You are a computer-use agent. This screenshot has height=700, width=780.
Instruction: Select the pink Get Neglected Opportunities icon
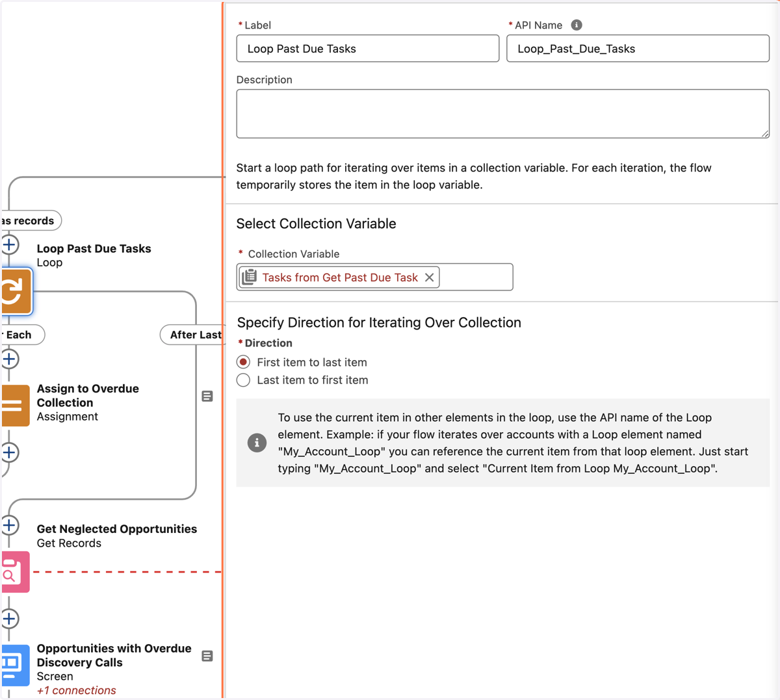coord(15,572)
